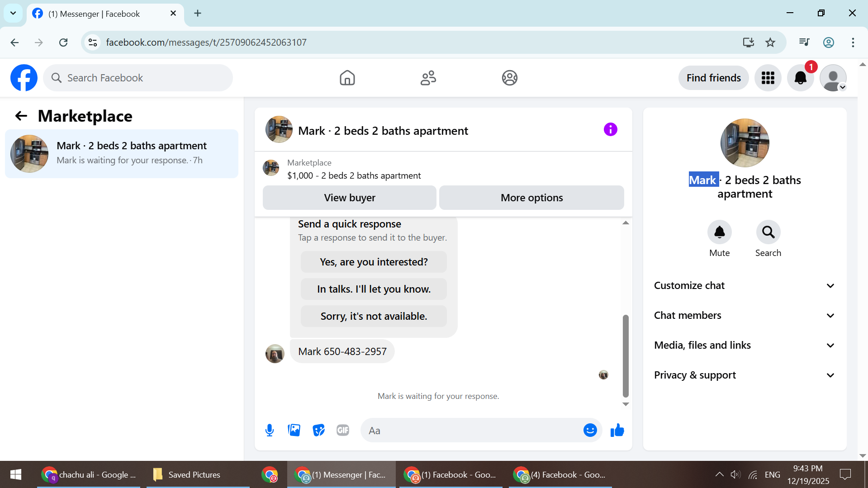Click the message 'Mark 650-483-2957'
This screenshot has width=868, height=488.
pos(342,351)
